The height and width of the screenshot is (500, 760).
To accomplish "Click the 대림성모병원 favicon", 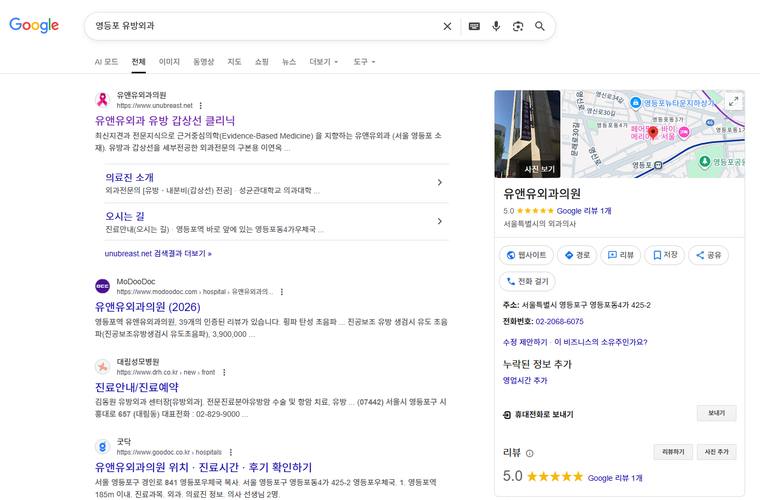I will pos(102,367).
